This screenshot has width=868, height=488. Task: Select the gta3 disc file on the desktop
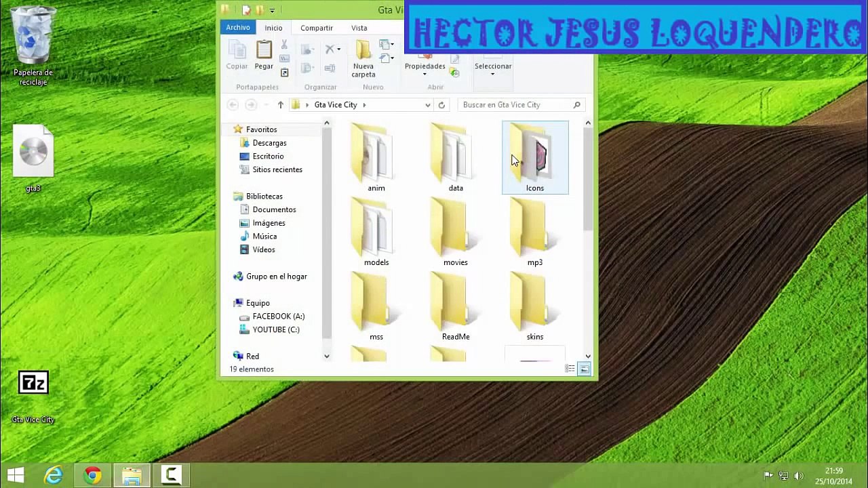click(33, 159)
